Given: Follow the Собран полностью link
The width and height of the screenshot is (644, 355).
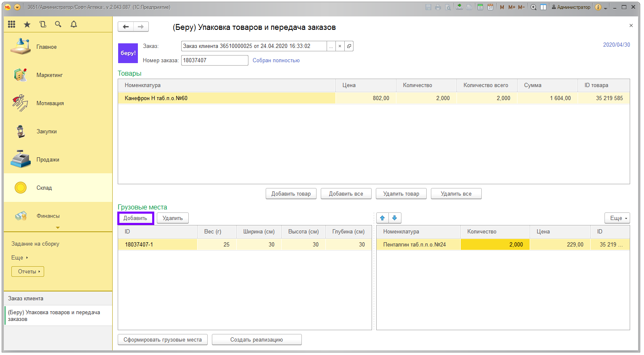Looking at the screenshot, I should tap(276, 61).
